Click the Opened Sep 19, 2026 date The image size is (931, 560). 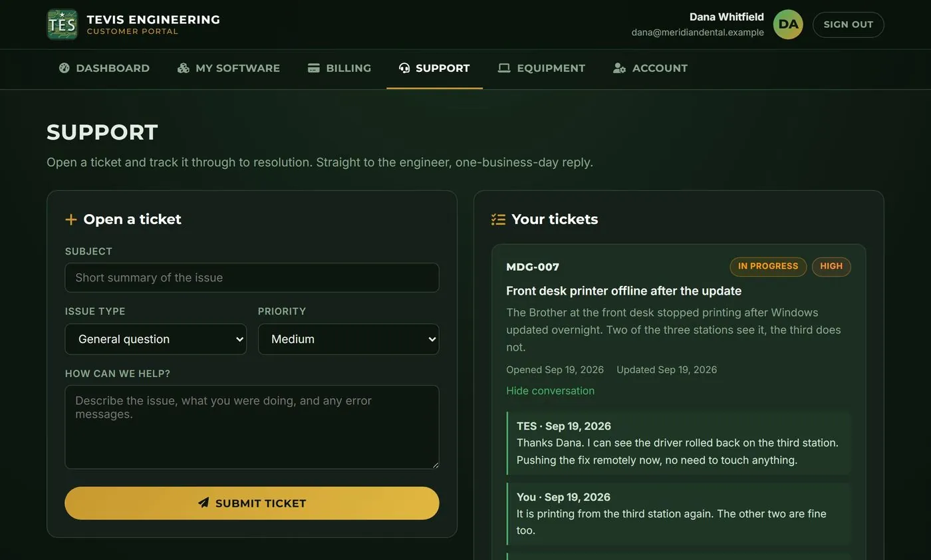click(555, 370)
